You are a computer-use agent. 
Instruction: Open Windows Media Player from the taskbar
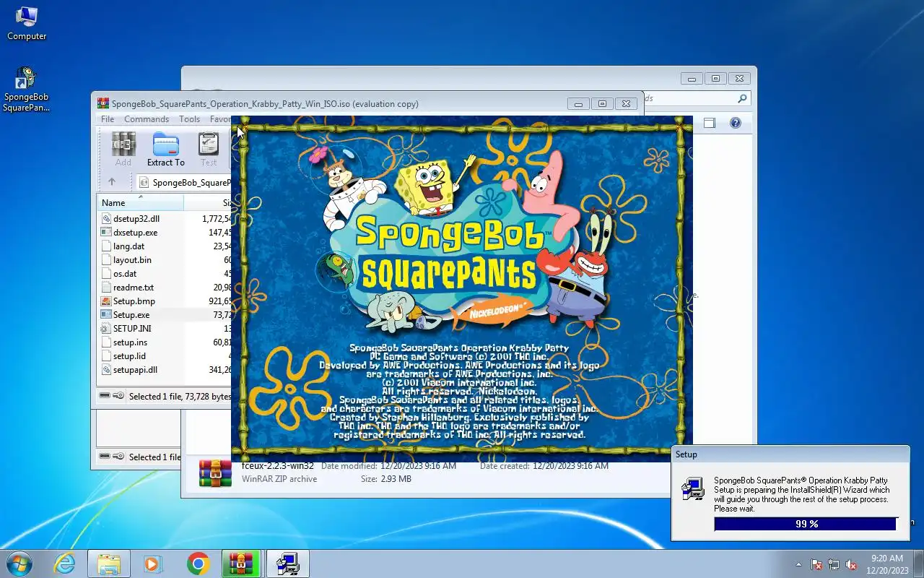153,564
